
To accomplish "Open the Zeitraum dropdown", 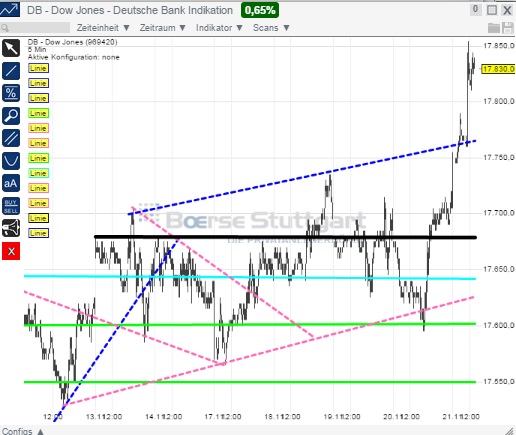I will pyautogui.click(x=163, y=28).
